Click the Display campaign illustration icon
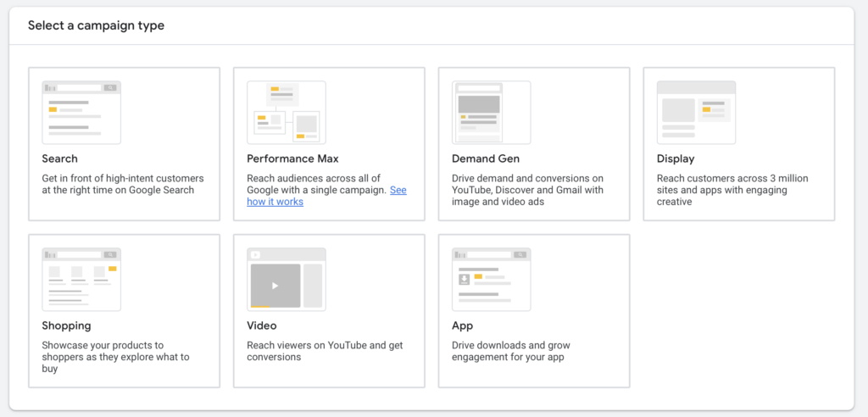The height and width of the screenshot is (417, 868). coord(696,112)
